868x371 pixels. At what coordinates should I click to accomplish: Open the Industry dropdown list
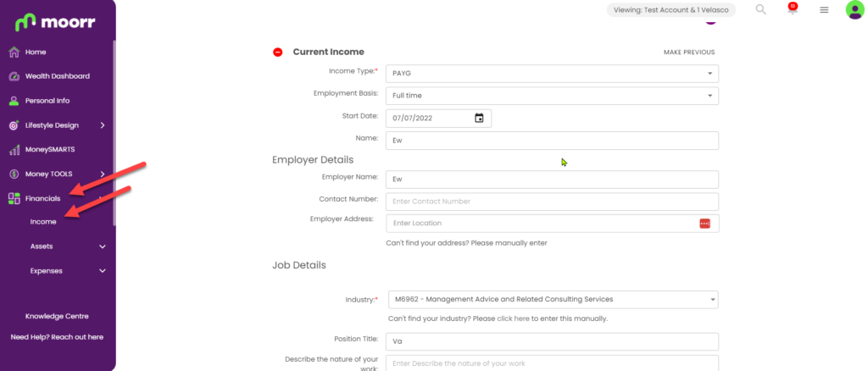click(553, 300)
